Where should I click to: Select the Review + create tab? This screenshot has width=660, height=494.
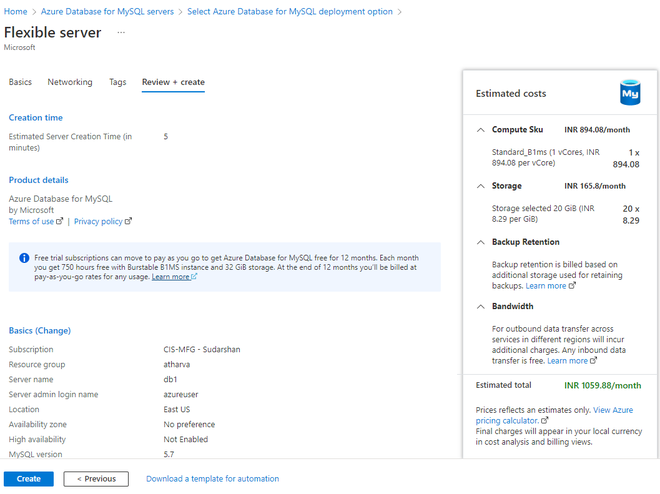[173, 82]
